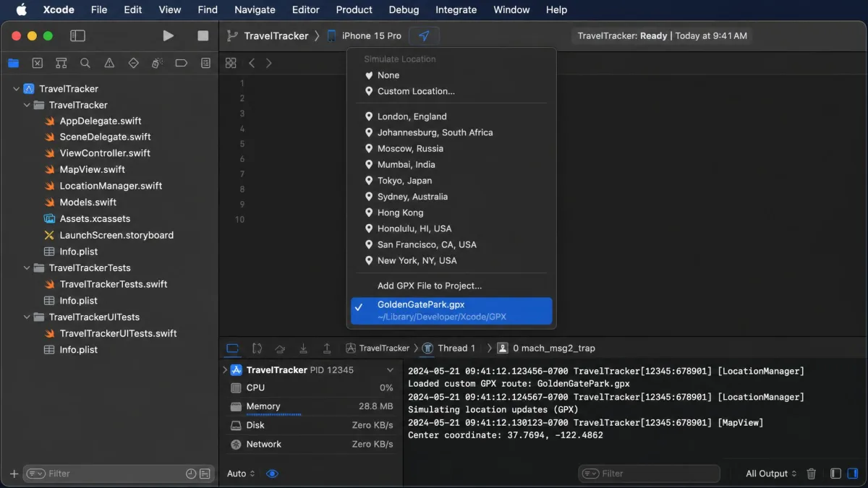868x488 pixels.
Task: Open the iPhone 15 Pro destination selector
Action: (365, 35)
